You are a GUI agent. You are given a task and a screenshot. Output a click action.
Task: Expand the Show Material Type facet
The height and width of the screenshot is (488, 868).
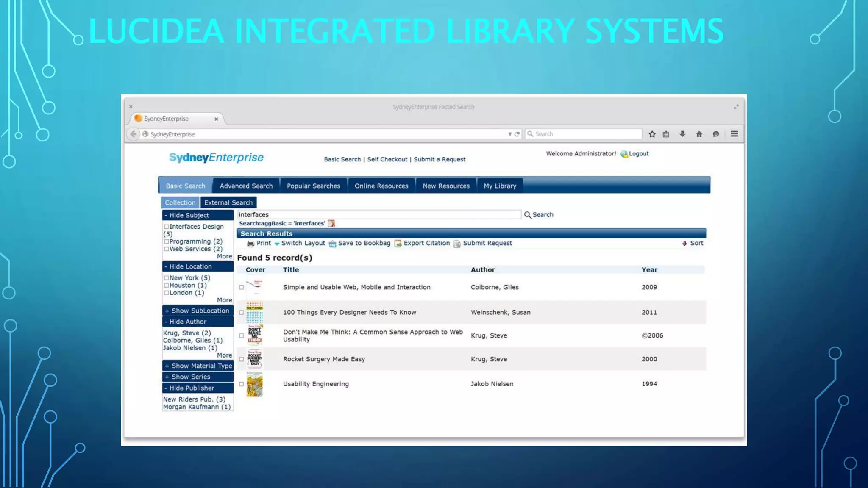tap(198, 366)
